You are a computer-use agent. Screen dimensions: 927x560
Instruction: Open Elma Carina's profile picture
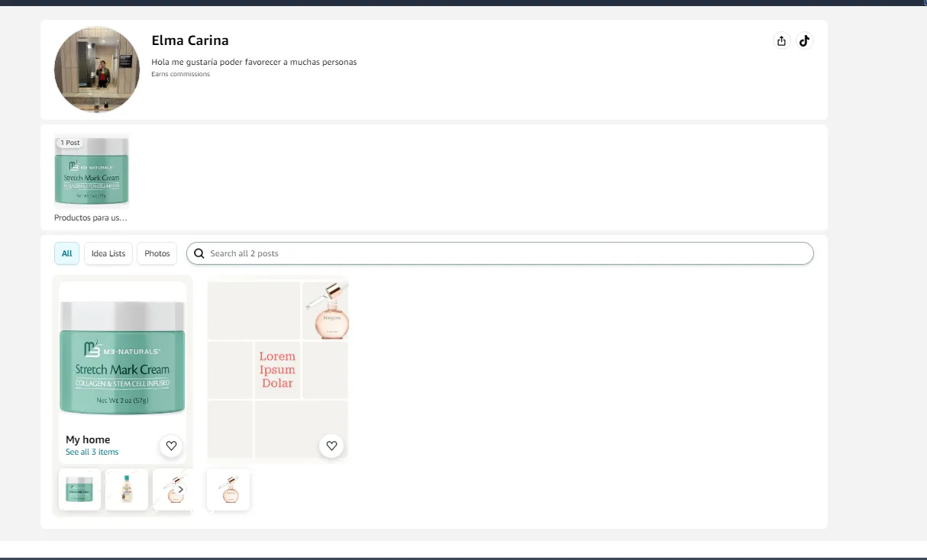(97, 70)
